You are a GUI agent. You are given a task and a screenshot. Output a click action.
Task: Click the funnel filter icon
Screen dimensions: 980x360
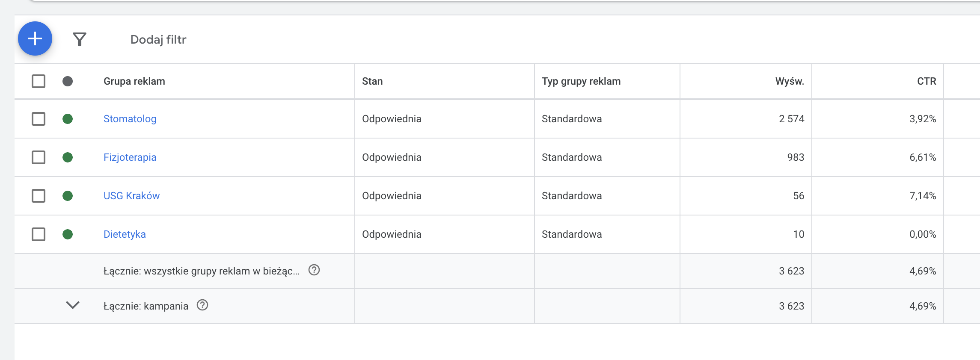click(80, 39)
